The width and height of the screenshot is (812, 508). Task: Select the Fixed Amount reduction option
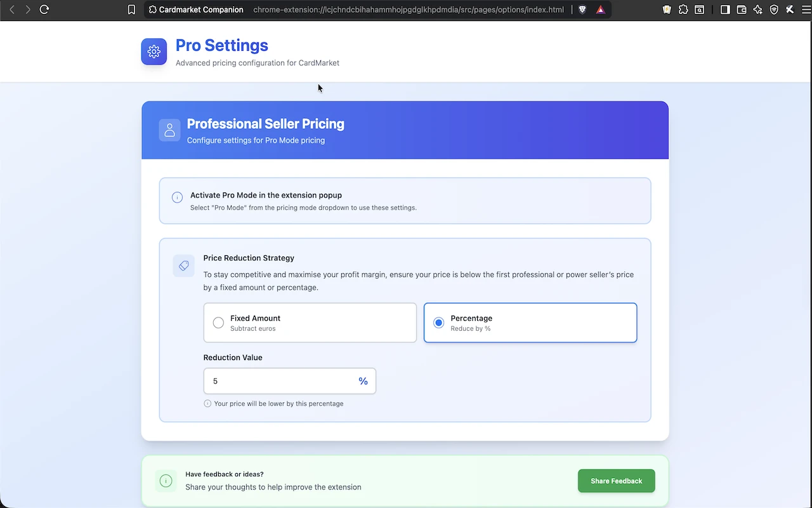tap(310, 323)
